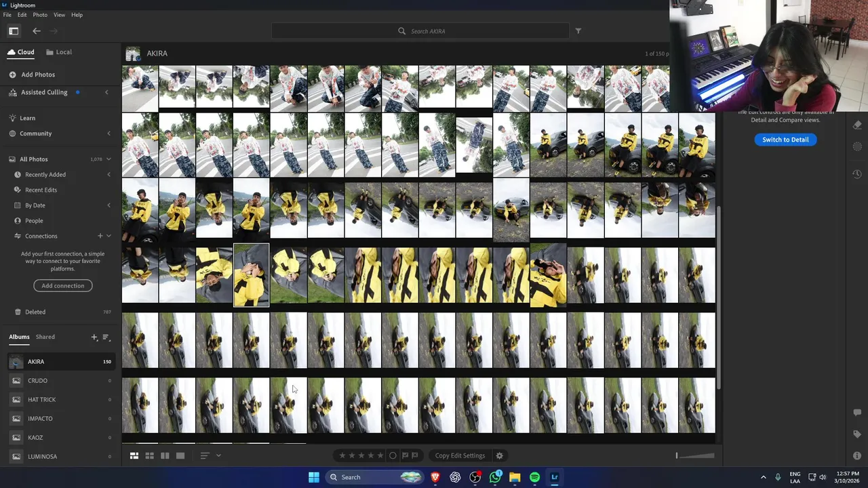
Task: Set rating to five stars
Action: point(380,455)
